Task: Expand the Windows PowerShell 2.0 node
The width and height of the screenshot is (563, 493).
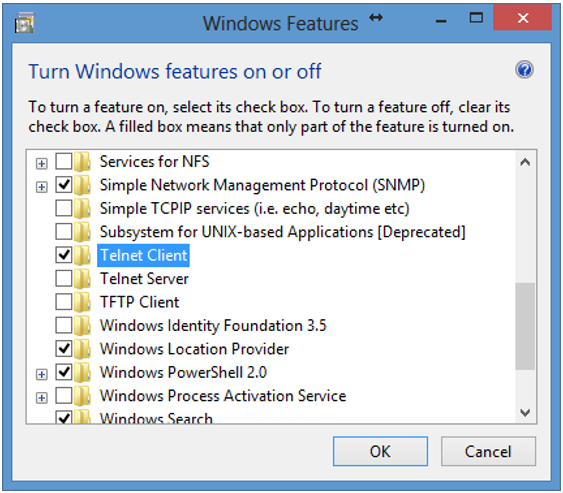Action: click(41, 375)
